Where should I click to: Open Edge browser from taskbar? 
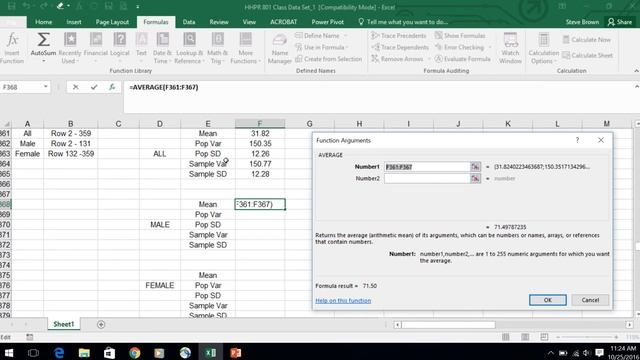59,353
